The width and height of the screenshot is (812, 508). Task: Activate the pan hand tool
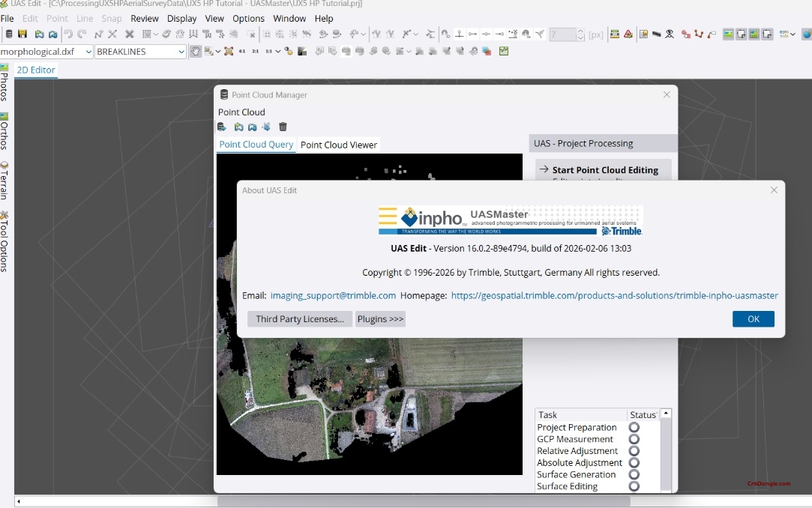tap(194, 50)
